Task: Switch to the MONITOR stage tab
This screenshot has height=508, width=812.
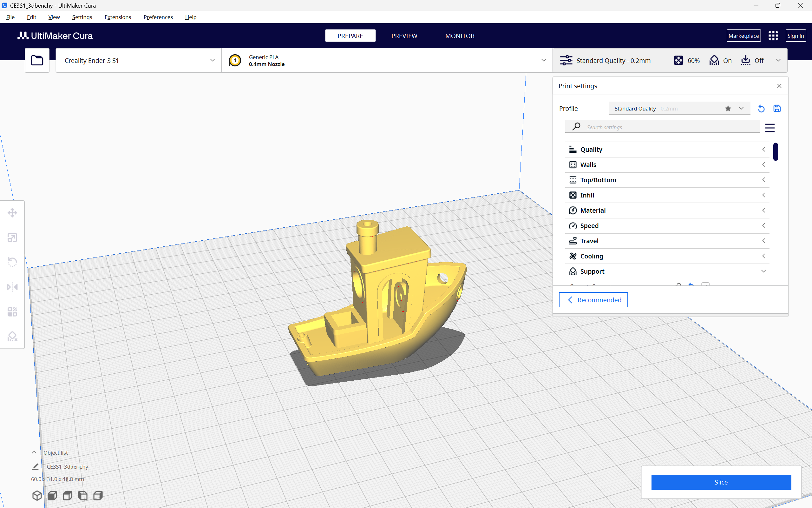Action: click(x=460, y=36)
